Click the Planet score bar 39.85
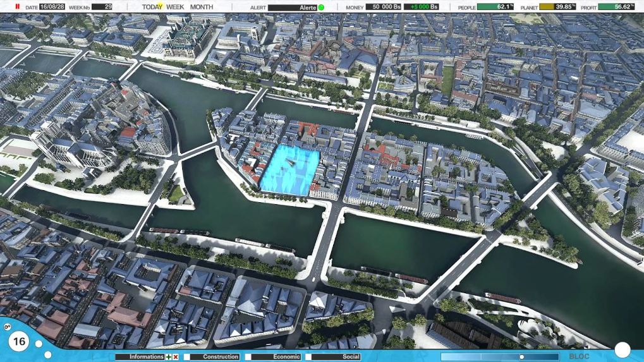 pyautogui.click(x=557, y=7)
